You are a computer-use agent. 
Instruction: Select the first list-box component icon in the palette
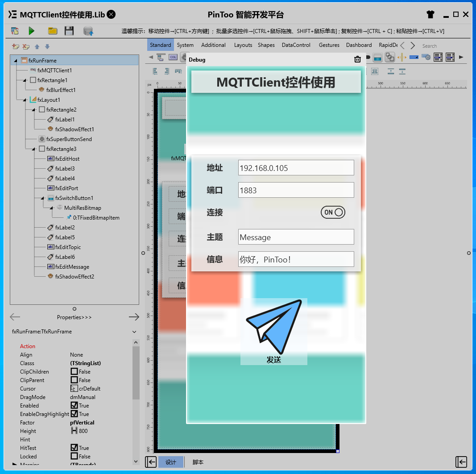tap(438, 57)
